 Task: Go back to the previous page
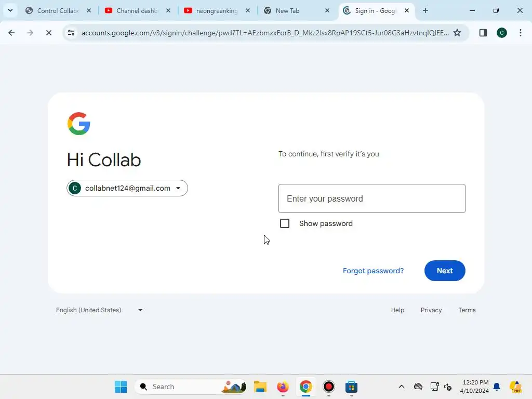[11, 33]
